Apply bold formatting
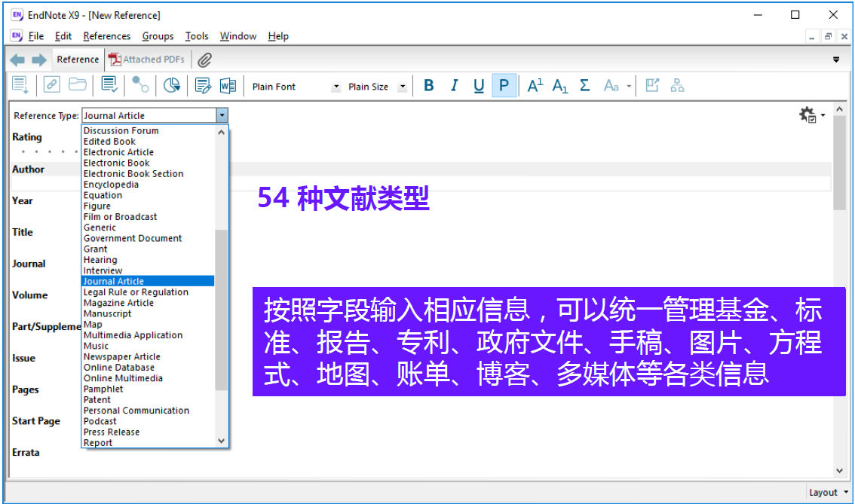The width and height of the screenshot is (855, 504). pos(428,86)
